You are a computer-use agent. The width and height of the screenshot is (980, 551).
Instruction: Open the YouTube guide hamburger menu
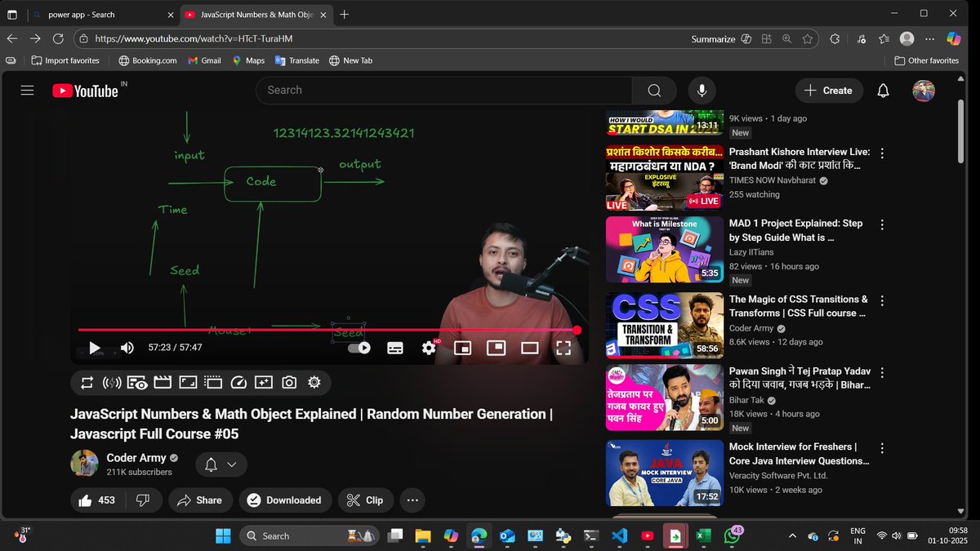pos(27,91)
